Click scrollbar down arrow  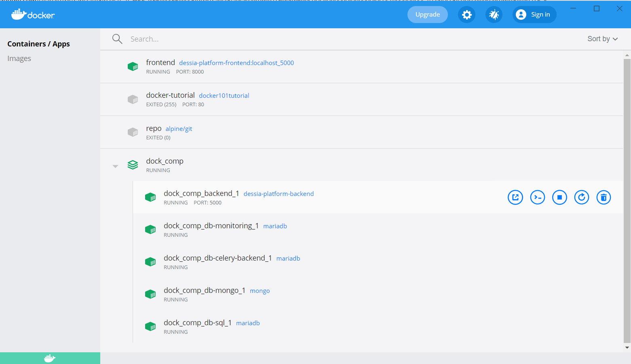[627, 347]
